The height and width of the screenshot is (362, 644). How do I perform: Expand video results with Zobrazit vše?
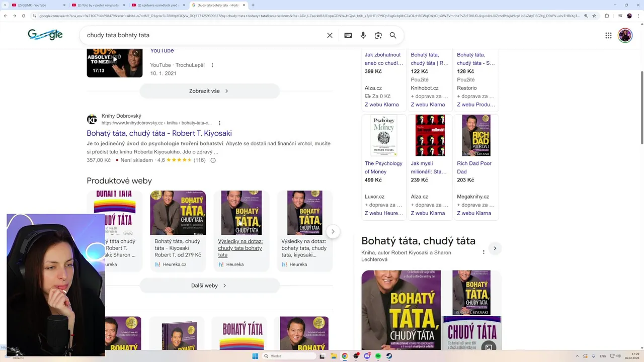point(209,91)
